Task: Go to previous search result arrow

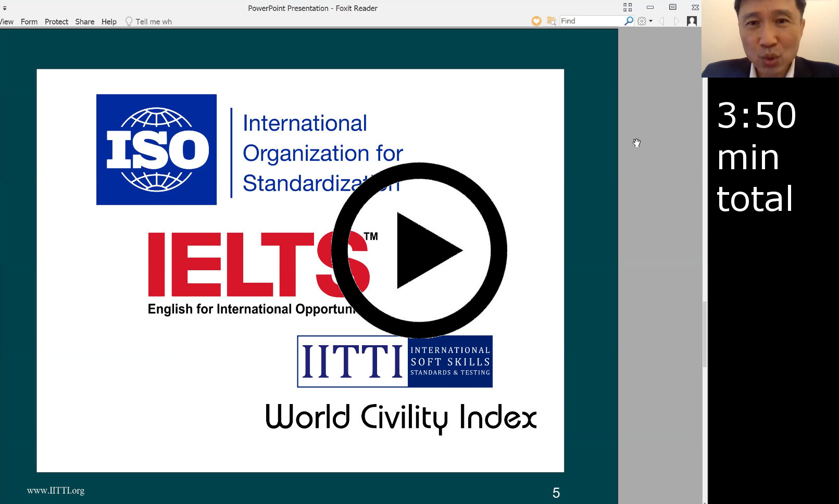Action: click(x=661, y=21)
